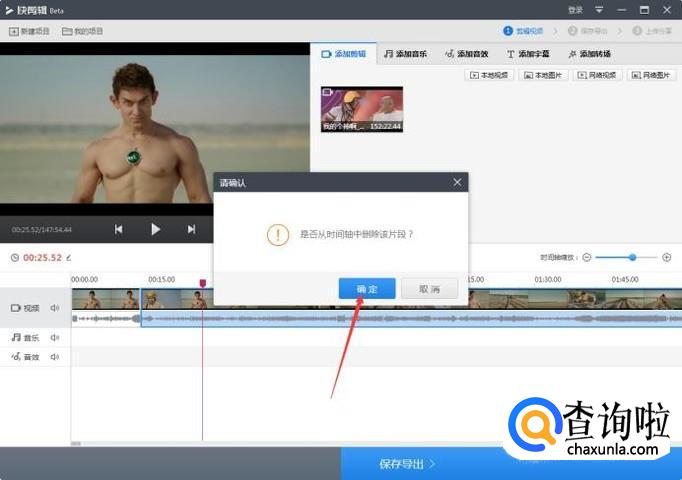Viewport: 682px width, 480px height.
Task: Switch to the 添加音乐 tab
Action: pos(405,54)
